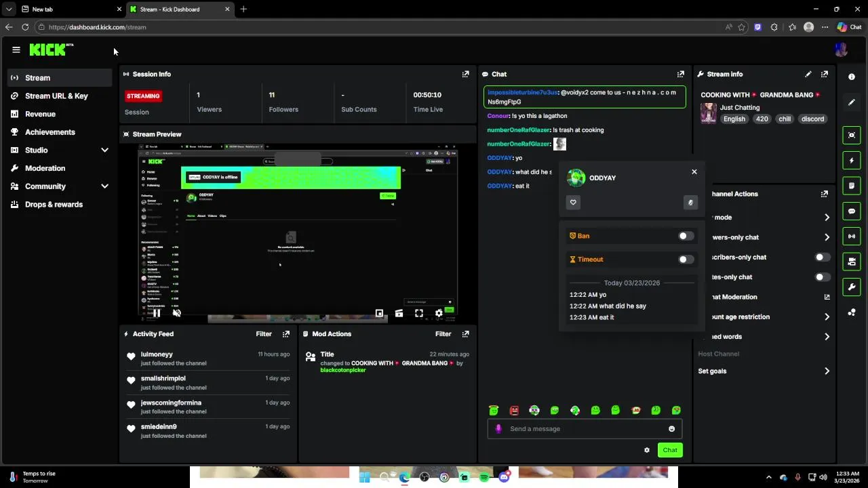Click the green Chat send button
The width and height of the screenshot is (868, 488).
[x=670, y=450]
